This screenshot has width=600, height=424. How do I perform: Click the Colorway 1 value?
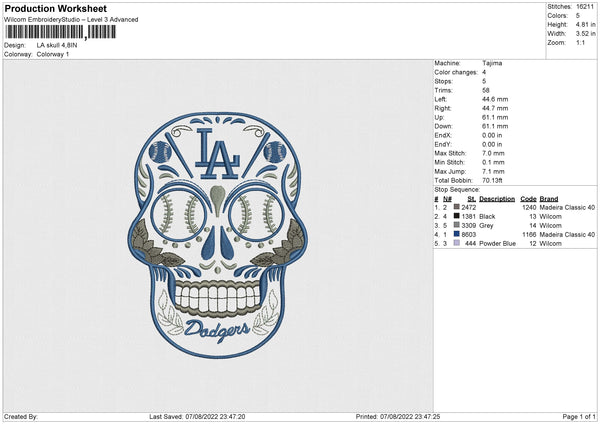click(x=55, y=55)
